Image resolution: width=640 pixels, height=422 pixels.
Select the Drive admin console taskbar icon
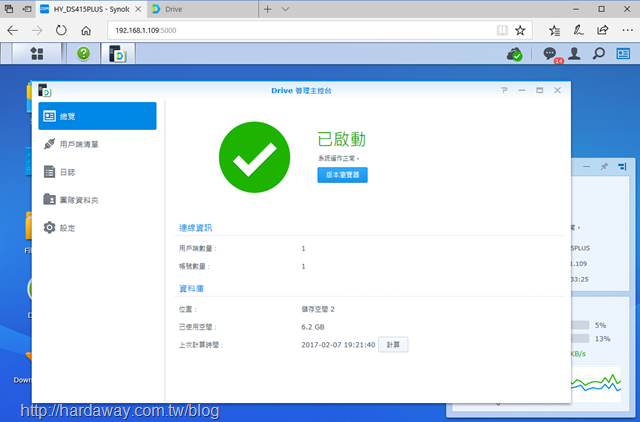(x=118, y=53)
